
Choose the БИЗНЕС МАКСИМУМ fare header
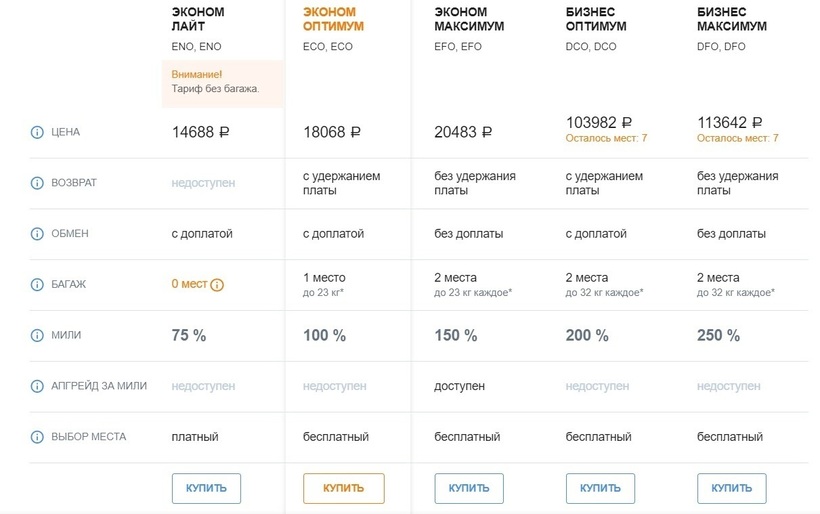click(x=731, y=19)
